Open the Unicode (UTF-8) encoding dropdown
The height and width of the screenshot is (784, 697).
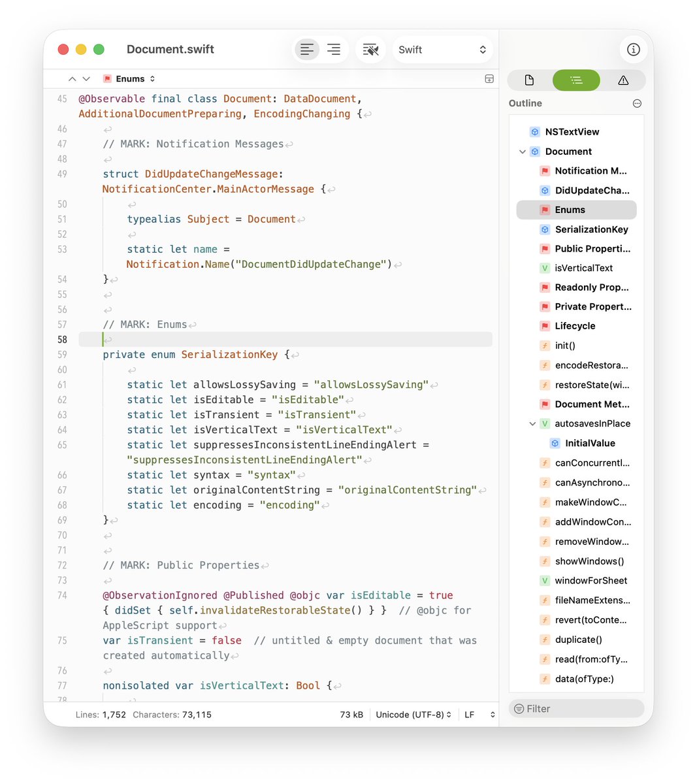coord(413,715)
